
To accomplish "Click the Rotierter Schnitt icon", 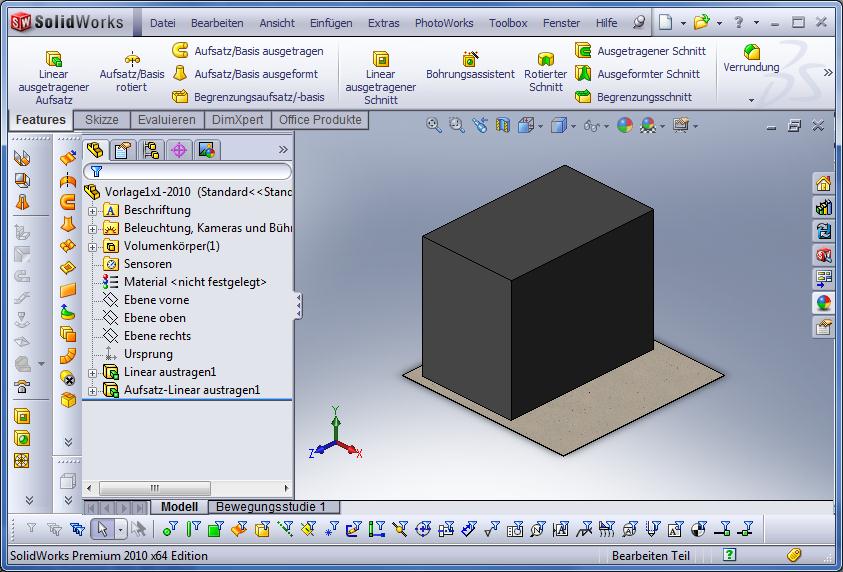I will pos(546,72).
